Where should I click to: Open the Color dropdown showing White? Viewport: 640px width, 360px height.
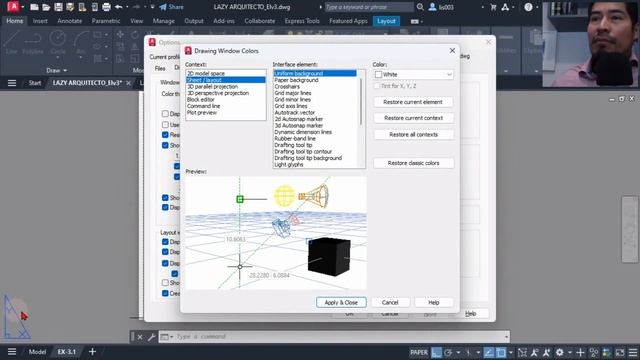(x=413, y=74)
